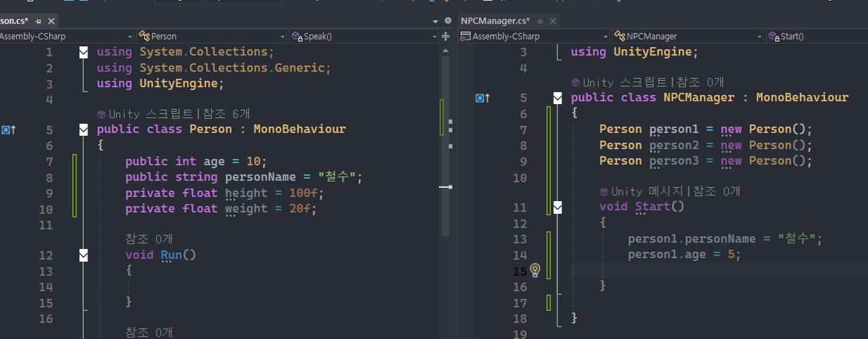Click 'using UnityEngine' in NPCManager file
The image size is (868, 339).
pyautogui.click(x=634, y=52)
